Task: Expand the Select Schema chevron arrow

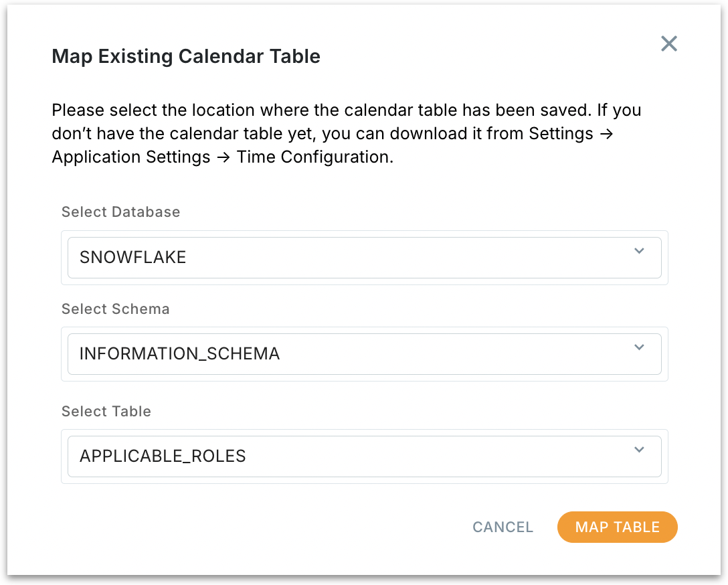Action: pos(639,347)
